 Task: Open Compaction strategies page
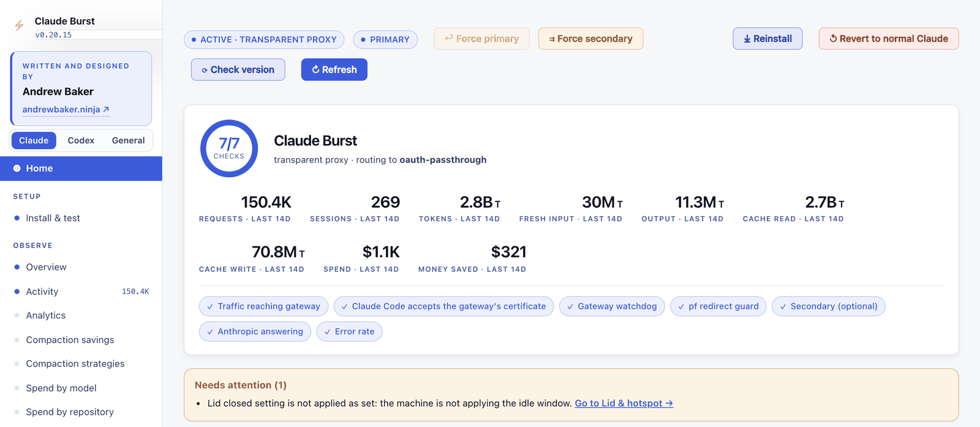click(81, 364)
